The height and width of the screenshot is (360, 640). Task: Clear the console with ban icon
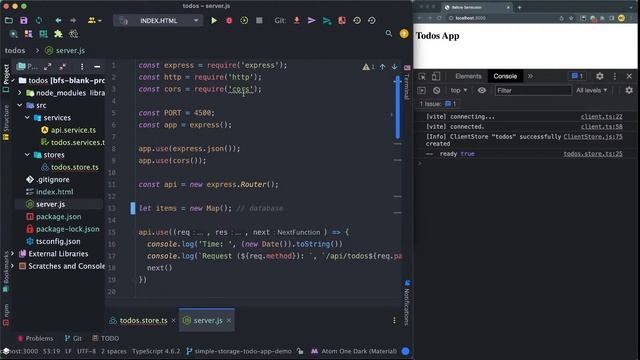click(x=436, y=90)
